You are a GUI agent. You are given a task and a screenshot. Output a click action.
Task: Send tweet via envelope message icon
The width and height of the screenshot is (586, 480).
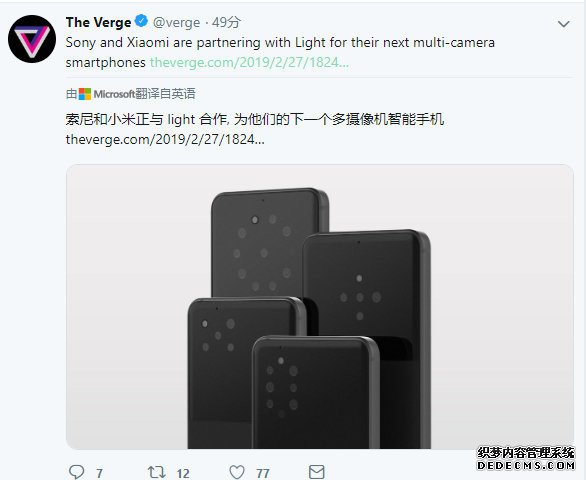click(317, 472)
